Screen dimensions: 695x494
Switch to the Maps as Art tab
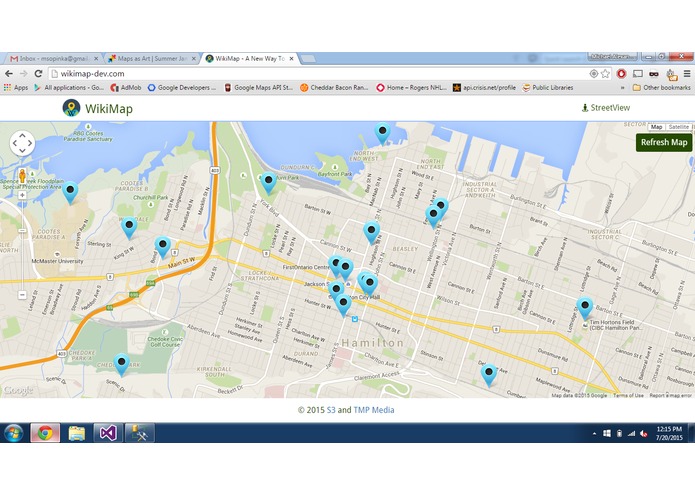[152, 58]
